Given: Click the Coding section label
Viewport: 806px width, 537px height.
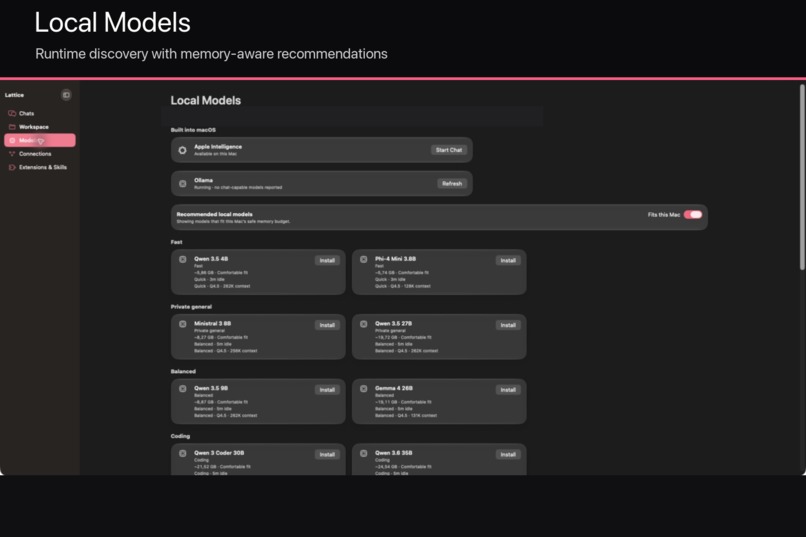Looking at the screenshot, I should click(180, 436).
